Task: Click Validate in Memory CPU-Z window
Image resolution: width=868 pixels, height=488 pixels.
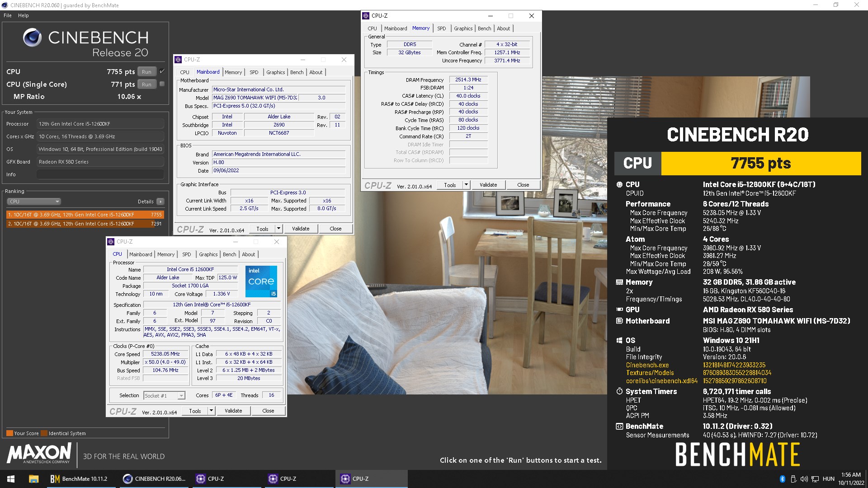Action: click(488, 185)
